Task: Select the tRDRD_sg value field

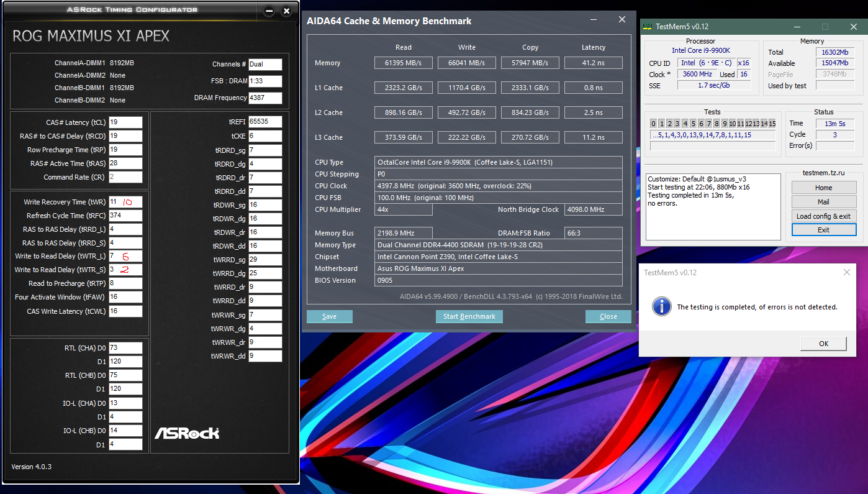Action: pyautogui.click(x=265, y=150)
